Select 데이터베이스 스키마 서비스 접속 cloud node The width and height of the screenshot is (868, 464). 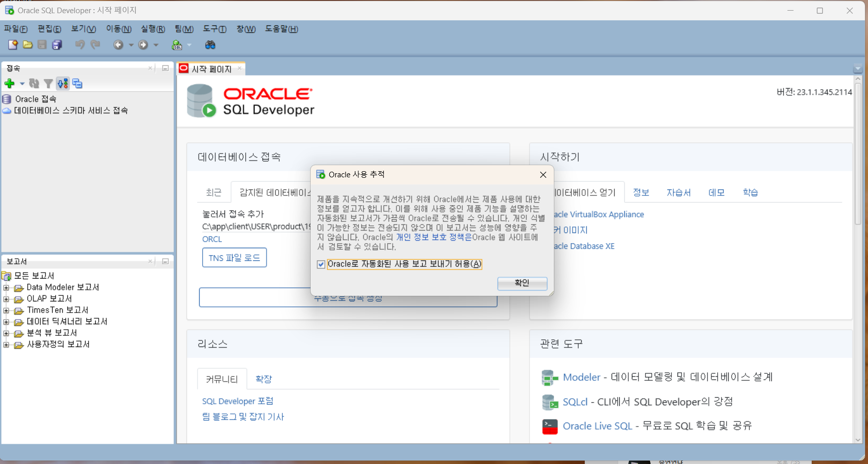(7, 110)
